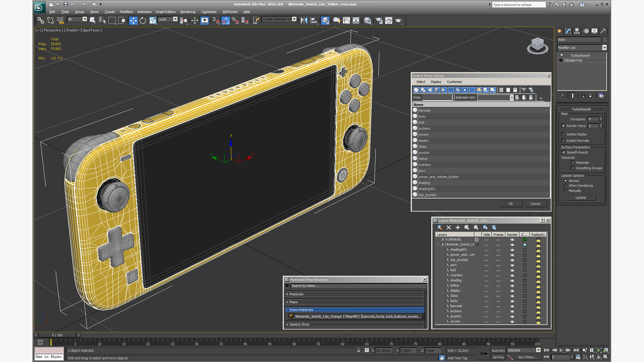Select the Link tool in main toolbar

click(41, 20)
